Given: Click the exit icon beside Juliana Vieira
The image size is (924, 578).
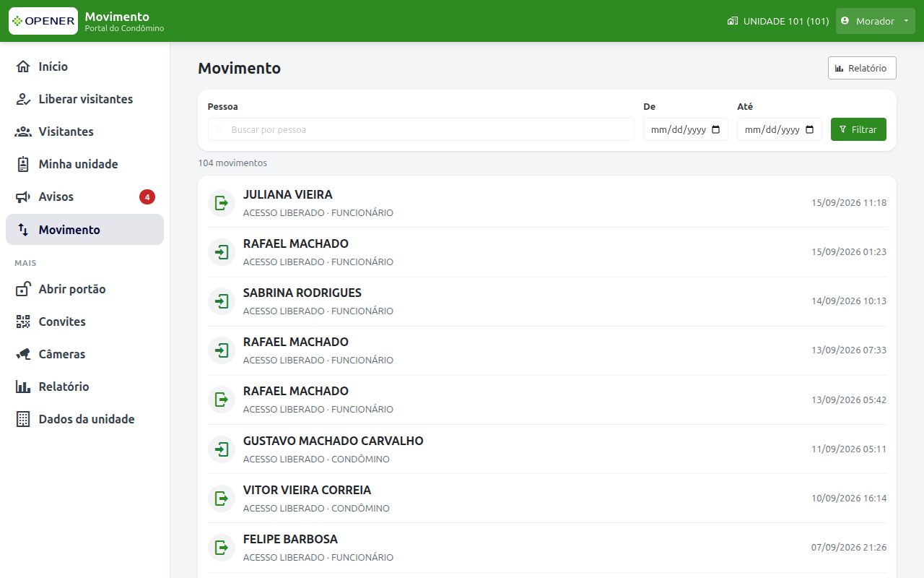Looking at the screenshot, I should point(222,202).
